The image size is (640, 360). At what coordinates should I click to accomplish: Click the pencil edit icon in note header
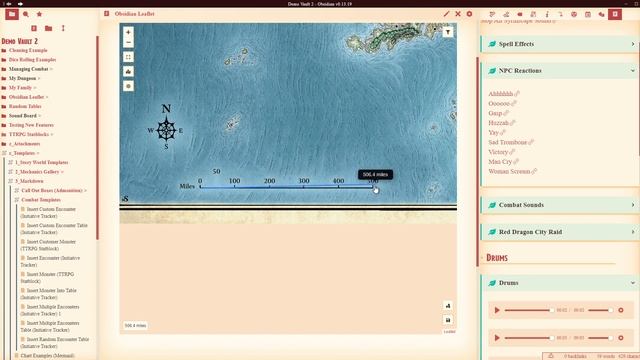[447, 14]
